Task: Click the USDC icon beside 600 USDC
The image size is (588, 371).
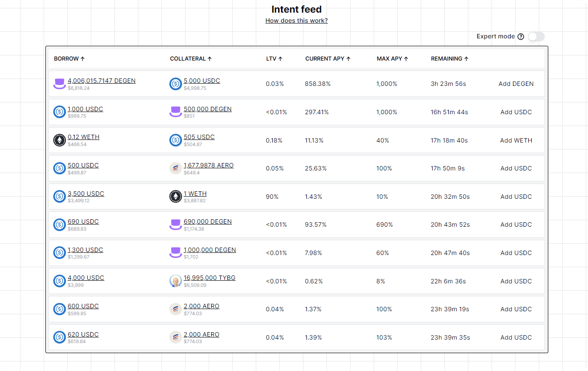Action: click(x=59, y=309)
